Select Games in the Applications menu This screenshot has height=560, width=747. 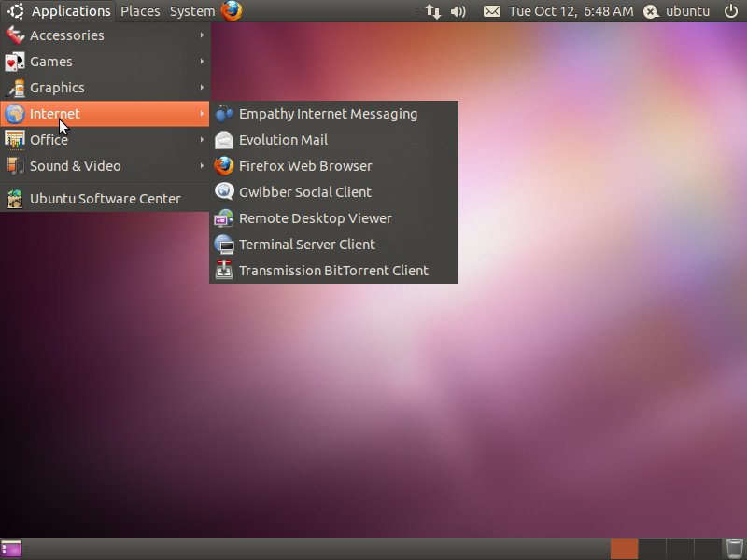point(105,62)
